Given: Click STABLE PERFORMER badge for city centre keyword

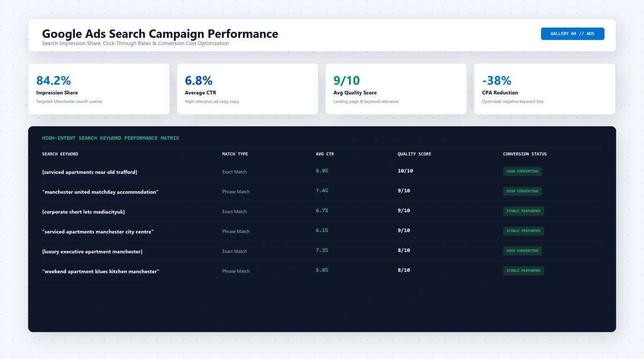Looking at the screenshot, I should 523,231.
